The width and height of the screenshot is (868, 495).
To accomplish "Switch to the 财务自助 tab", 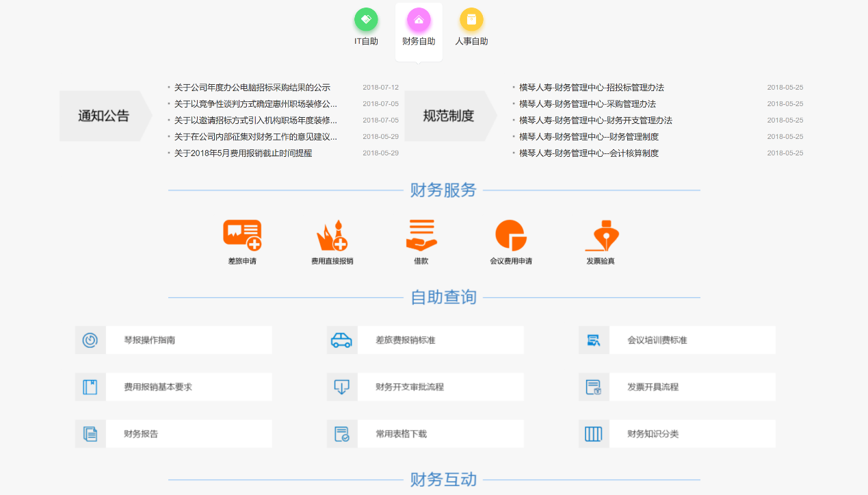I will point(419,27).
